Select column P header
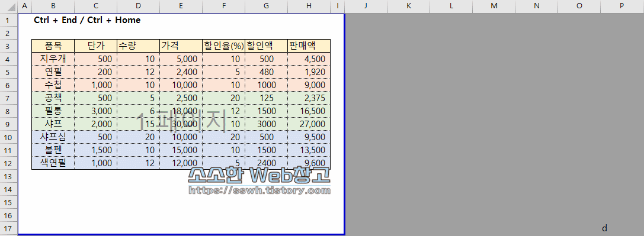Viewport: 644px width, 236px height. (x=622, y=6)
